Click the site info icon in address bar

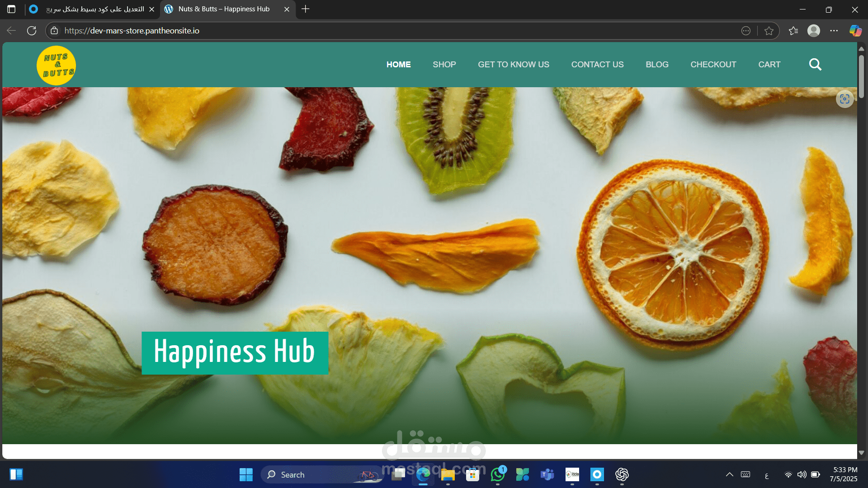pyautogui.click(x=54, y=31)
